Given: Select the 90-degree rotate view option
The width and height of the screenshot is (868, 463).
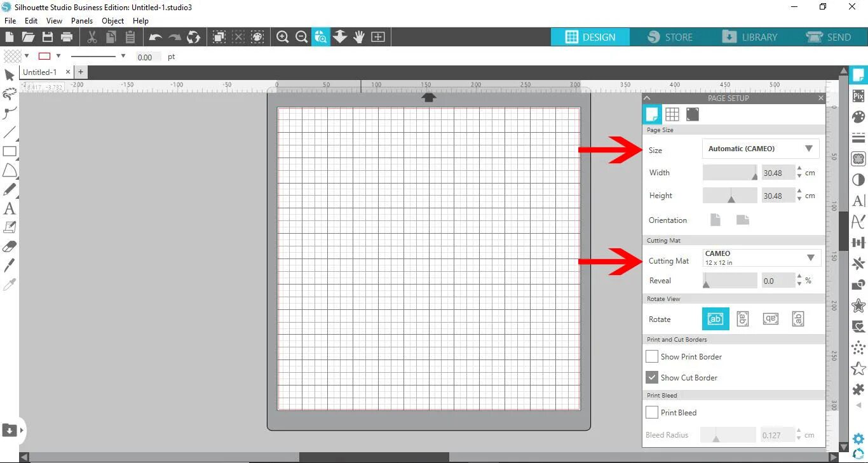Looking at the screenshot, I should 743,319.
